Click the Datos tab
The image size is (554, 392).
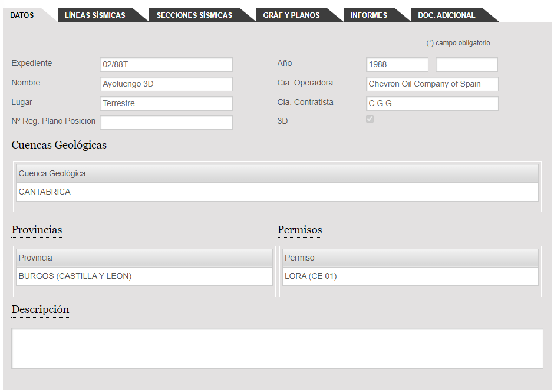coord(22,15)
